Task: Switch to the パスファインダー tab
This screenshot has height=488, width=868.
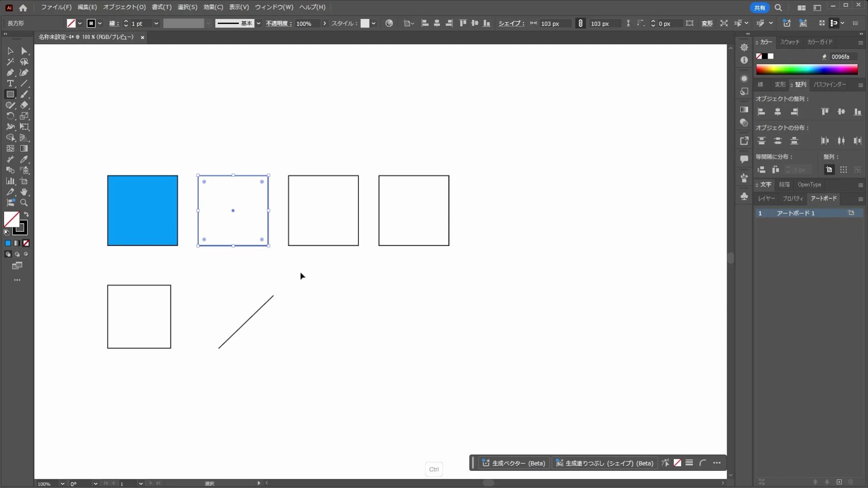Action: tap(830, 84)
